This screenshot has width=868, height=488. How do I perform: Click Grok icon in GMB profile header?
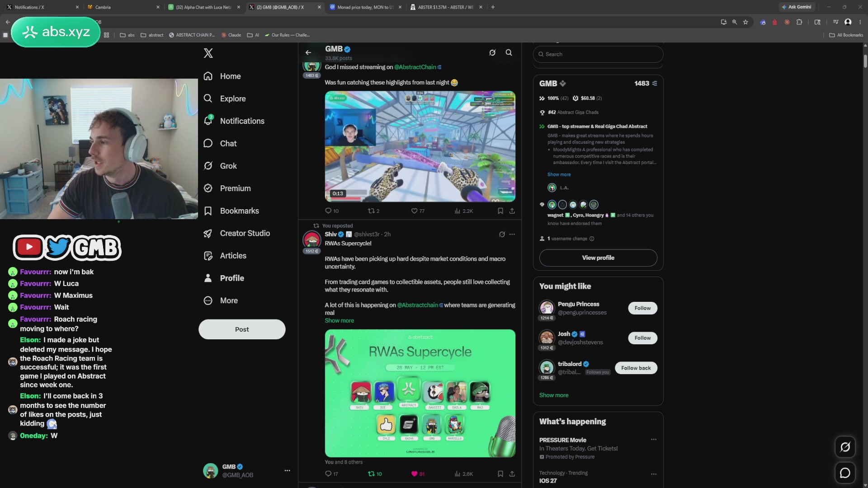tap(492, 53)
